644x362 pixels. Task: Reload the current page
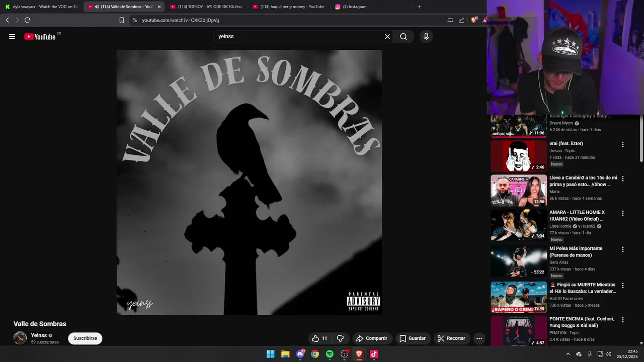tap(27, 20)
